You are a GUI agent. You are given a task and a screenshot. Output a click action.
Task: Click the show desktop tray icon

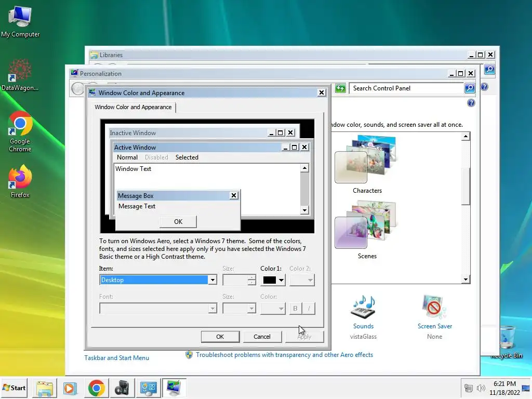(x=526, y=388)
